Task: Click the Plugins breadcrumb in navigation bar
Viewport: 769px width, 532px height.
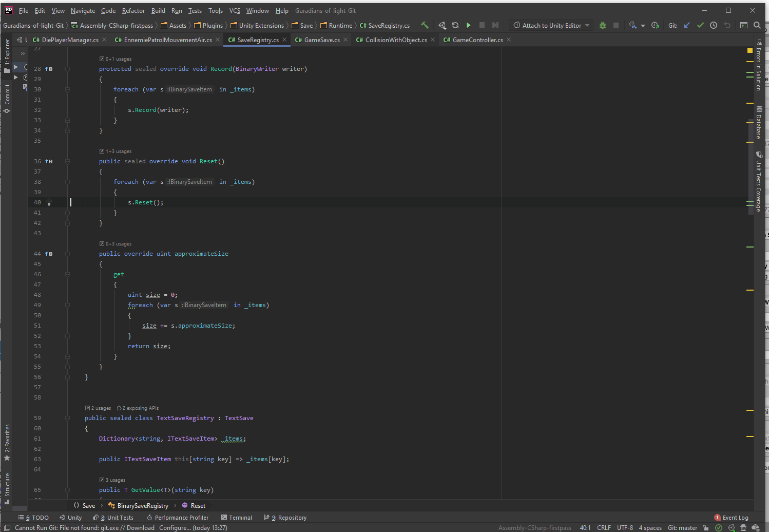Action: click(208, 25)
